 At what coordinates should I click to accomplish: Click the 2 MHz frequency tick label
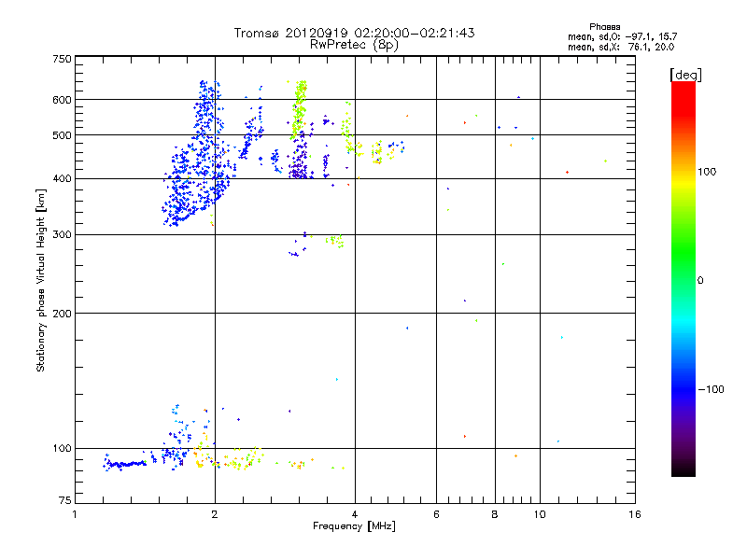(215, 514)
